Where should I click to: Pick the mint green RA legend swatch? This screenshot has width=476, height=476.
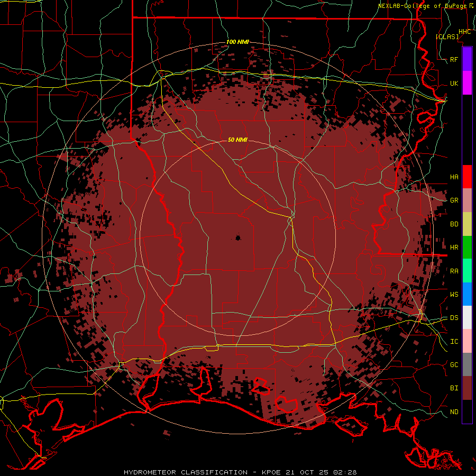pyautogui.click(x=467, y=271)
